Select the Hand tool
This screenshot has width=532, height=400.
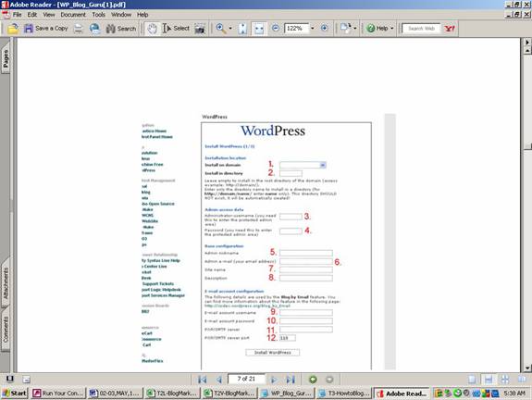coord(153,29)
